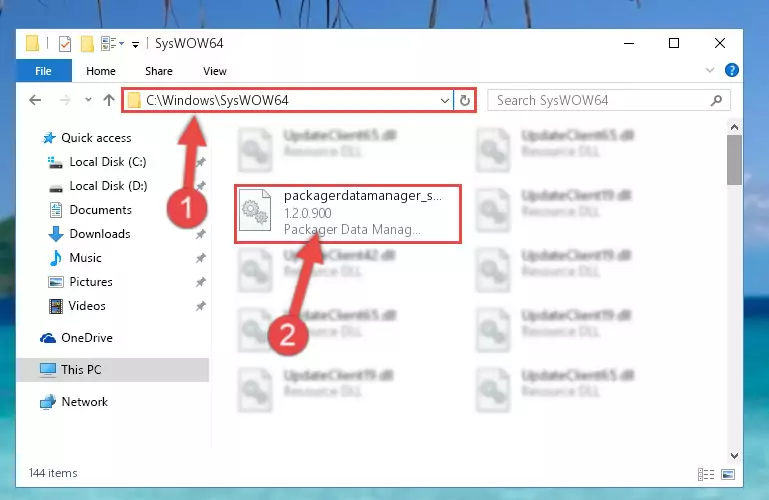Select the packagerdatamanager_s... file icon
The height and width of the screenshot is (500, 769).
255,210
